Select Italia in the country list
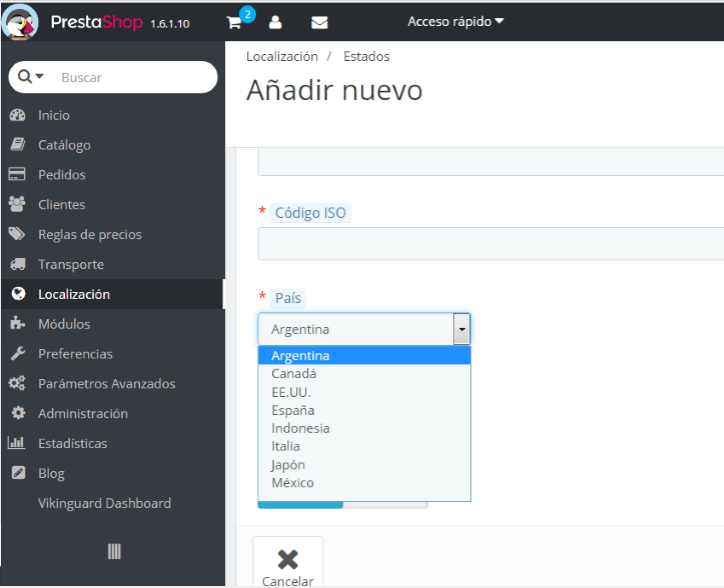 click(364, 446)
